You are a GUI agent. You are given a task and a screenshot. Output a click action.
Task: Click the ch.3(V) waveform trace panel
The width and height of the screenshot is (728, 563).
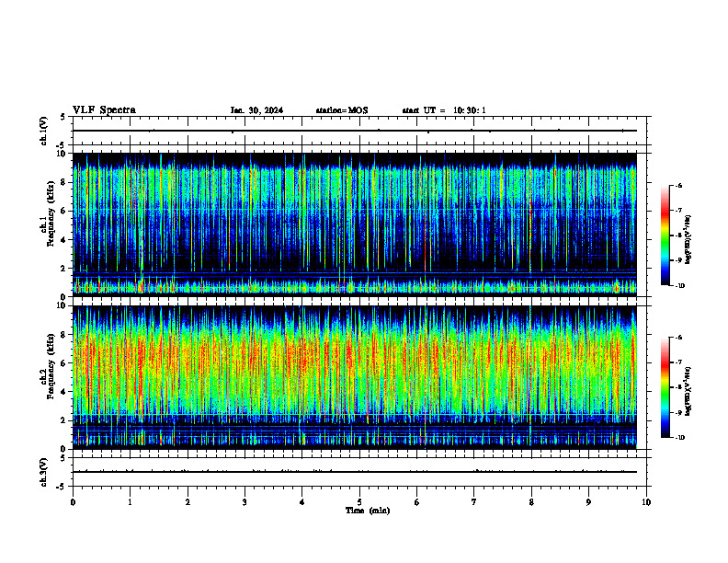tap(359, 472)
